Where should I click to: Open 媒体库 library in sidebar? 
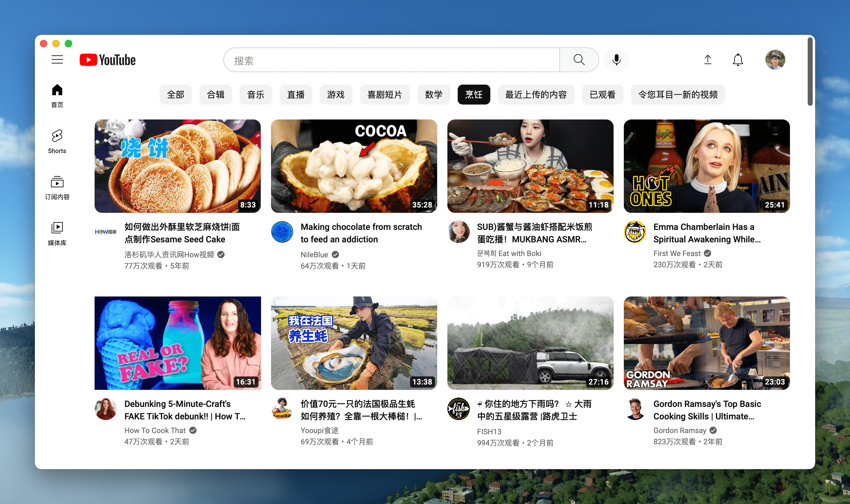pos(57,234)
